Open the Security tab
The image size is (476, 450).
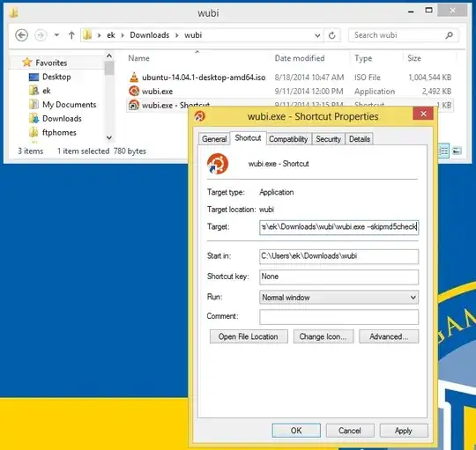(328, 139)
